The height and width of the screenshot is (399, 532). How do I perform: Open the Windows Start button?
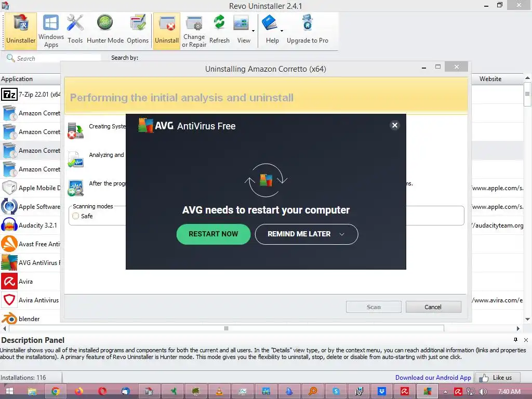pos(9,391)
